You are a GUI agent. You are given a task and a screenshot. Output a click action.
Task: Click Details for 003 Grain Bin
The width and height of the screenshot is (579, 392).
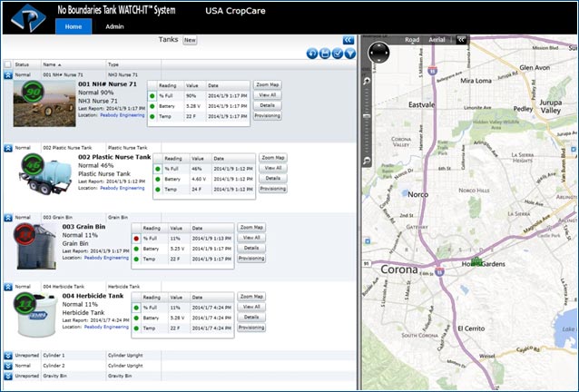point(251,248)
